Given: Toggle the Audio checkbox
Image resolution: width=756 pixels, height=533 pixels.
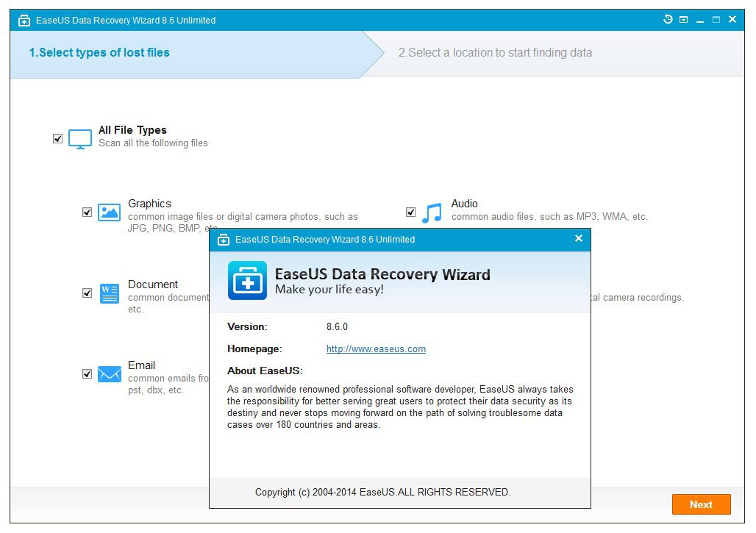Looking at the screenshot, I should (x=411, y=212).
